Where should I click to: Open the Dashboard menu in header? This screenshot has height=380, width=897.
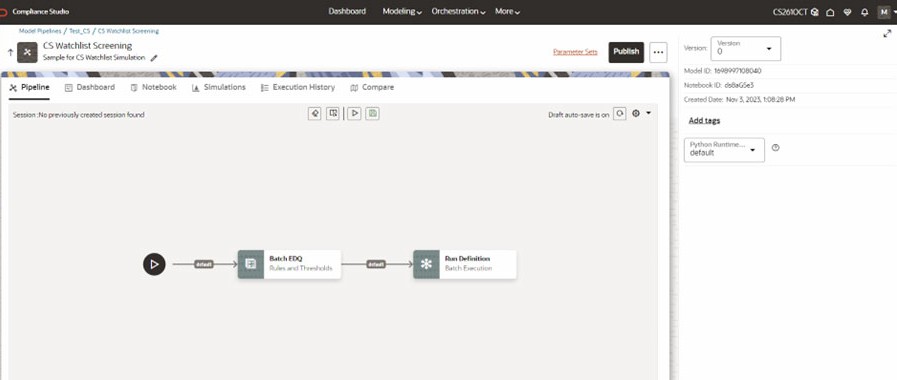point(347,11)
